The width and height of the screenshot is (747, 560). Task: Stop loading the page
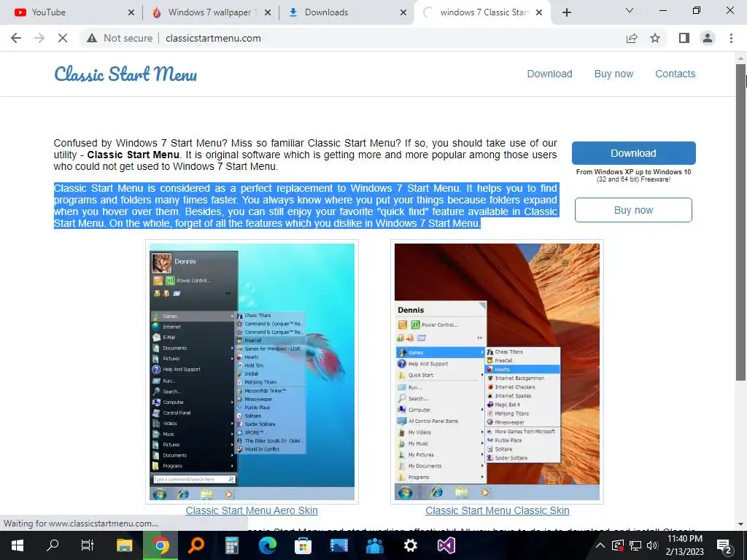click(x=63, y=38)
